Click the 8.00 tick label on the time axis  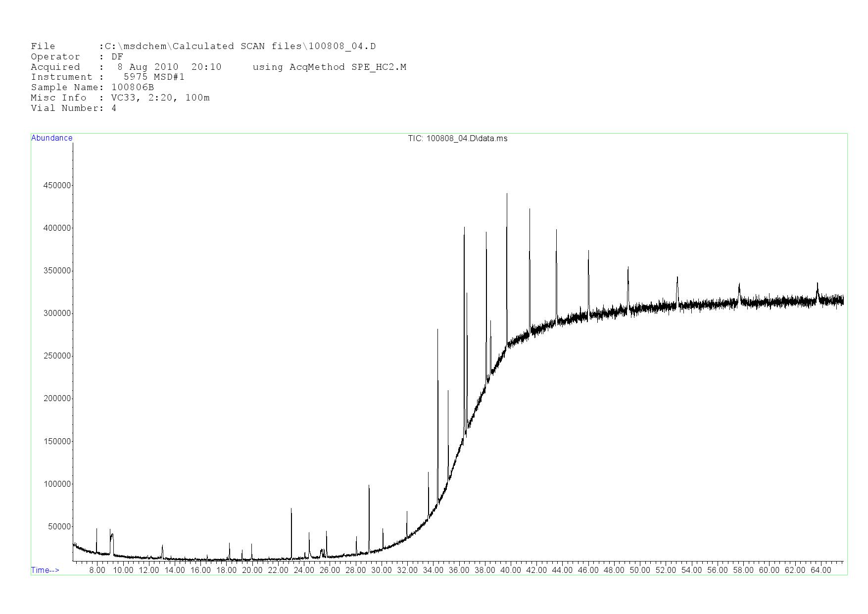coord(97,570)
